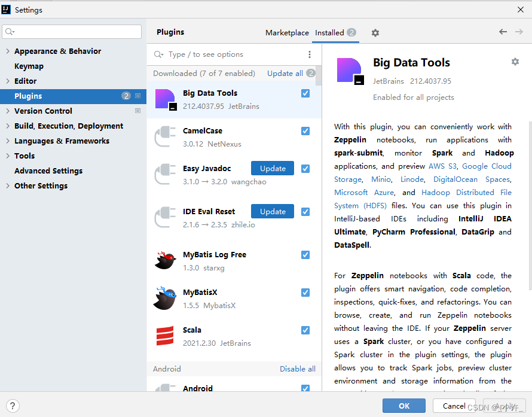Toggle the Android plugin checkbox
The image size is (532, 417).
tap(305, 388)
